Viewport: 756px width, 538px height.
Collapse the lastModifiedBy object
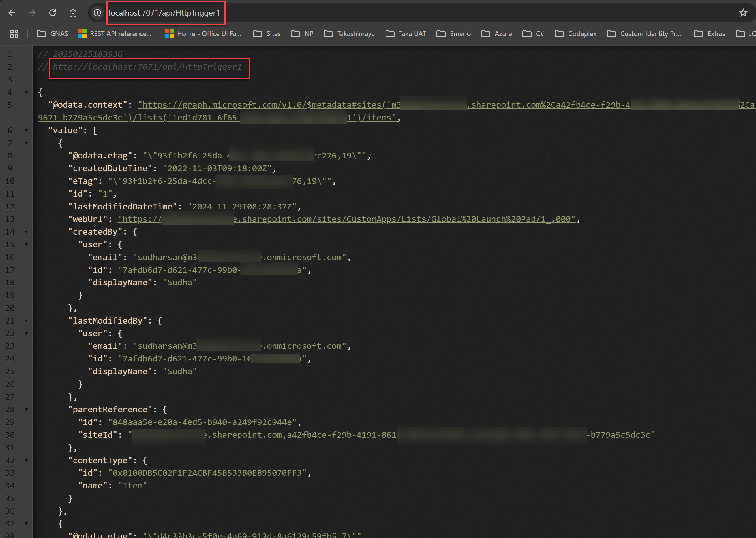26,321
